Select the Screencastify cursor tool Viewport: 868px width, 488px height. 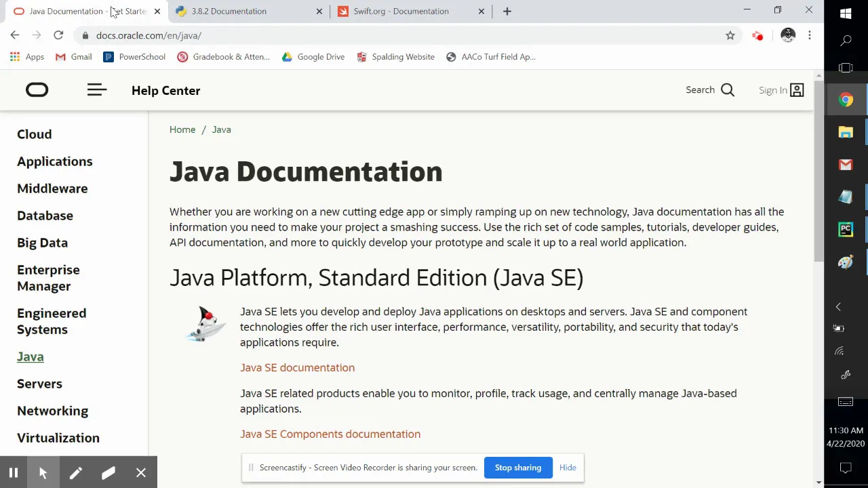point(43,472)
